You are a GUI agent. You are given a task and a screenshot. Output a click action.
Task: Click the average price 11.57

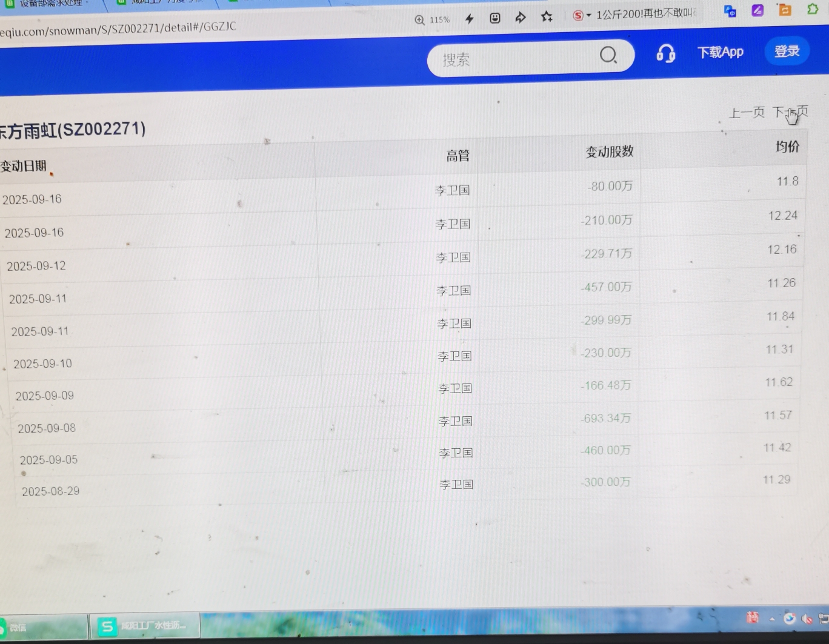click(x=778, y=415)
